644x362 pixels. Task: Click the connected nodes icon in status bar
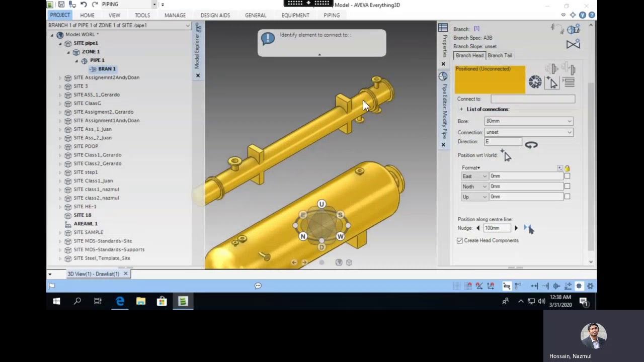pos(518,286)
